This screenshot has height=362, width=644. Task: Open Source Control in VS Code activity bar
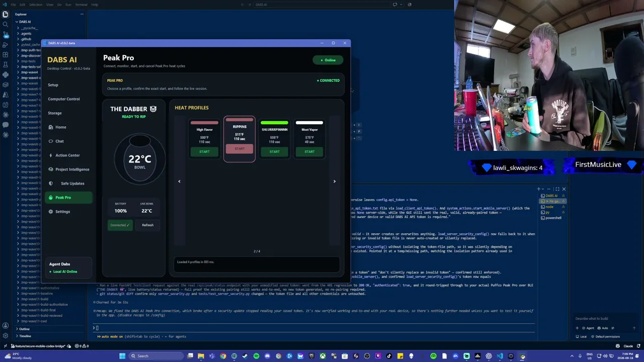[6, 34]
